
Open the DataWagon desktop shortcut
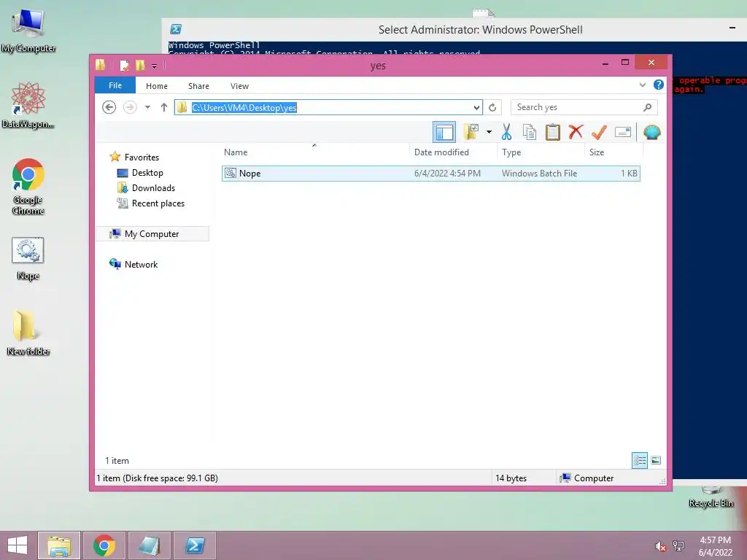[28, 105]
